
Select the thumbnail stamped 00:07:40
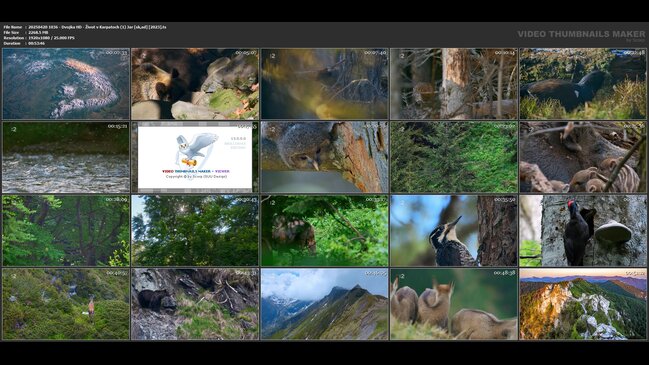pos(324,84)
